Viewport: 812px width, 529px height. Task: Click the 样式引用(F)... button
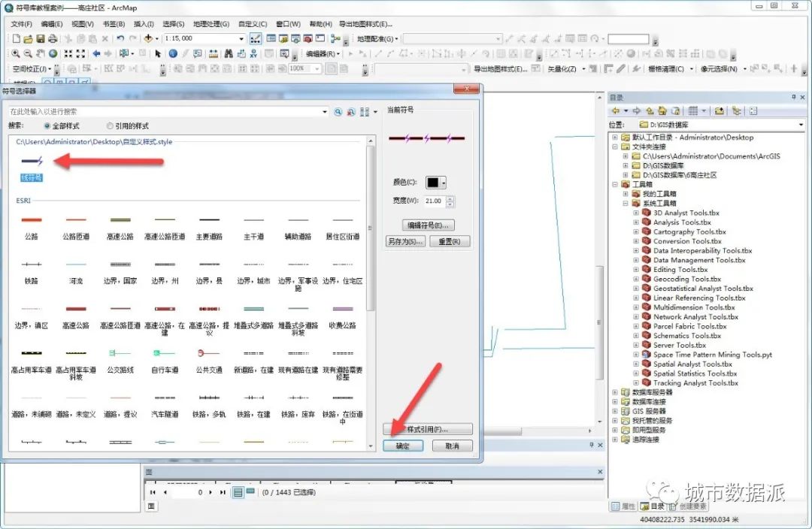tap(428, 429)
